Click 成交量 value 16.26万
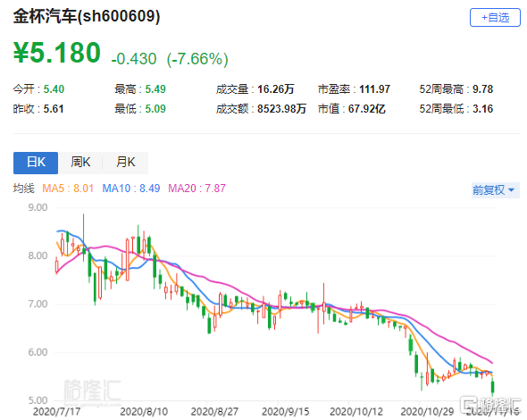Screen dimensions: 527x420 point(276,89)
